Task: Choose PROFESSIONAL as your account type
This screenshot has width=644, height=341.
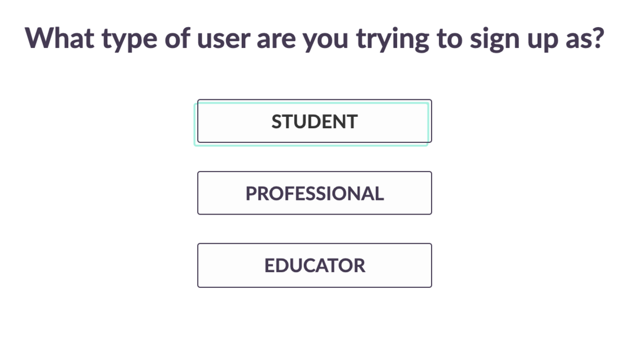Action: click(x=314, y=193)
